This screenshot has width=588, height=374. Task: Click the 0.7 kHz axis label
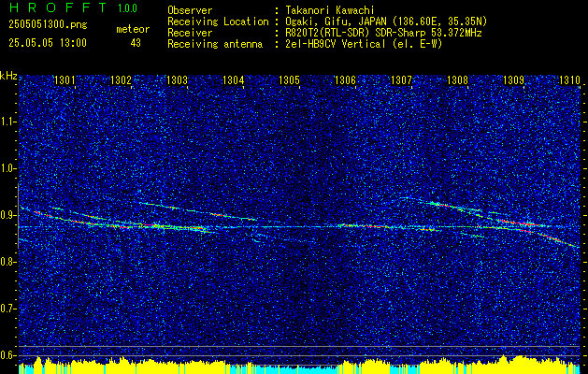(x=7, y=309)
